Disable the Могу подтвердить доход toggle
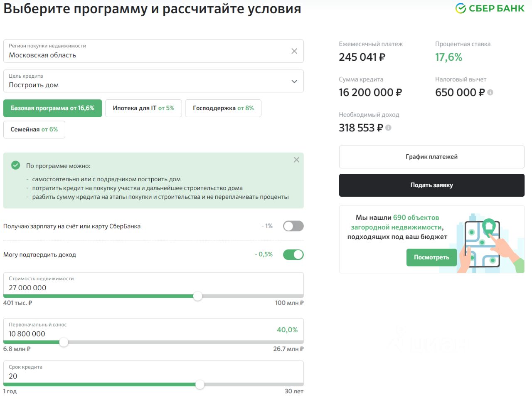 point(293,254)
